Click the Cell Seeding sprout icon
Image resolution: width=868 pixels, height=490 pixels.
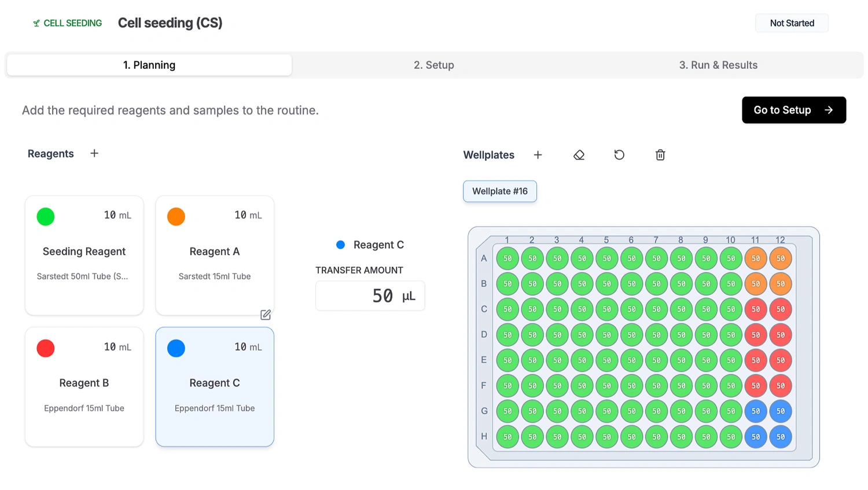pos(36,23)
